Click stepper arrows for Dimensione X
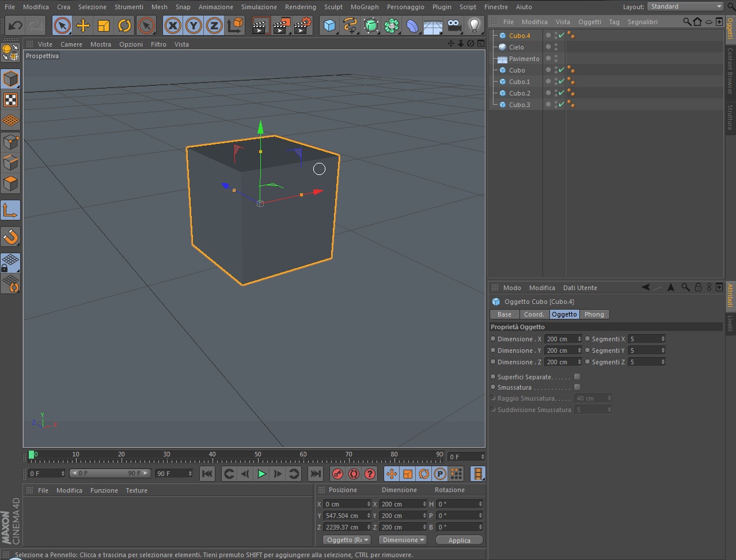The width and height of the screenshot is (736, 560). click(579, 339)
